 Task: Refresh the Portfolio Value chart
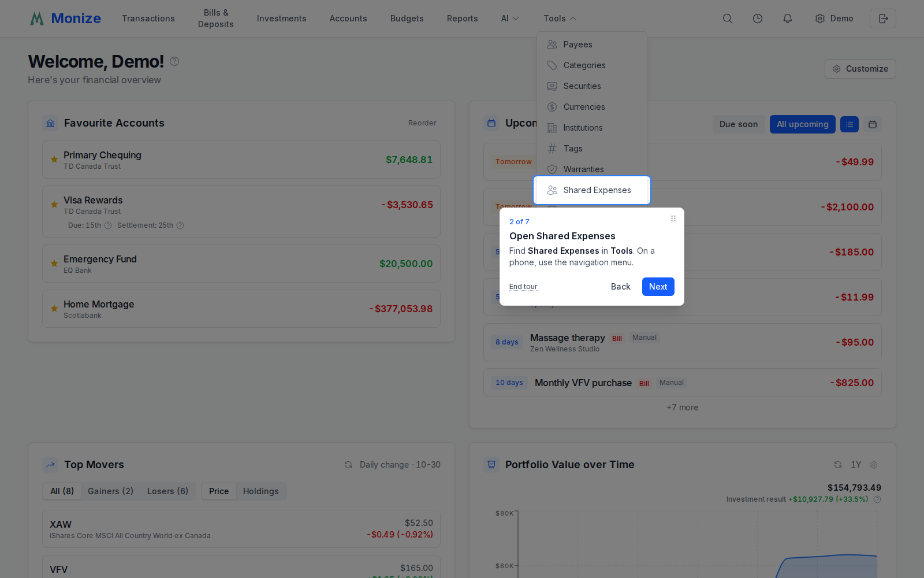pos(838,465)
